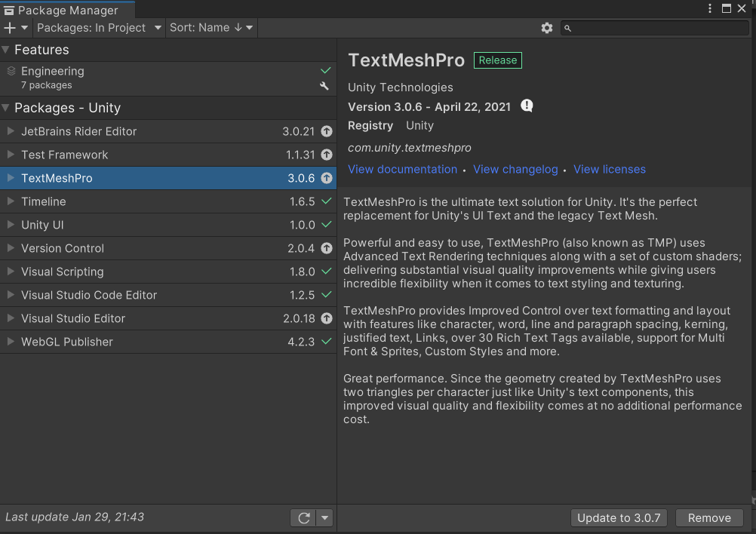Image resolution: width=756 pixels, height=534 pixels.
Task: Select Visual Scripting package
Action: tap(168, 272)
